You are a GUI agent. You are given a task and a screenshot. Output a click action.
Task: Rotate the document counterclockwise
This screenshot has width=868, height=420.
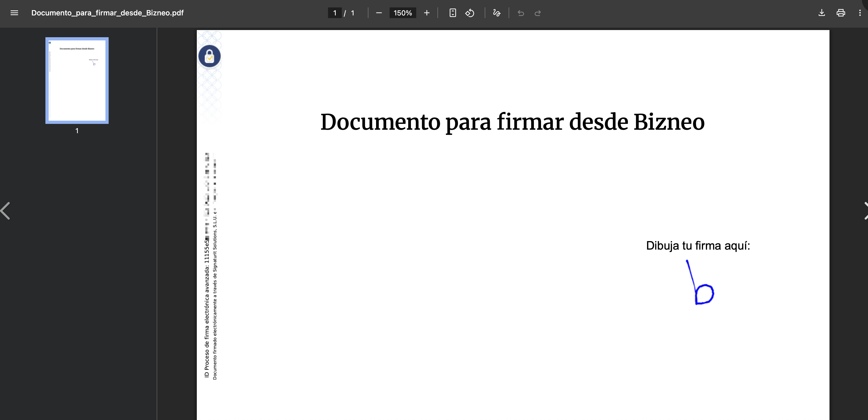click(x=470, y=13)
